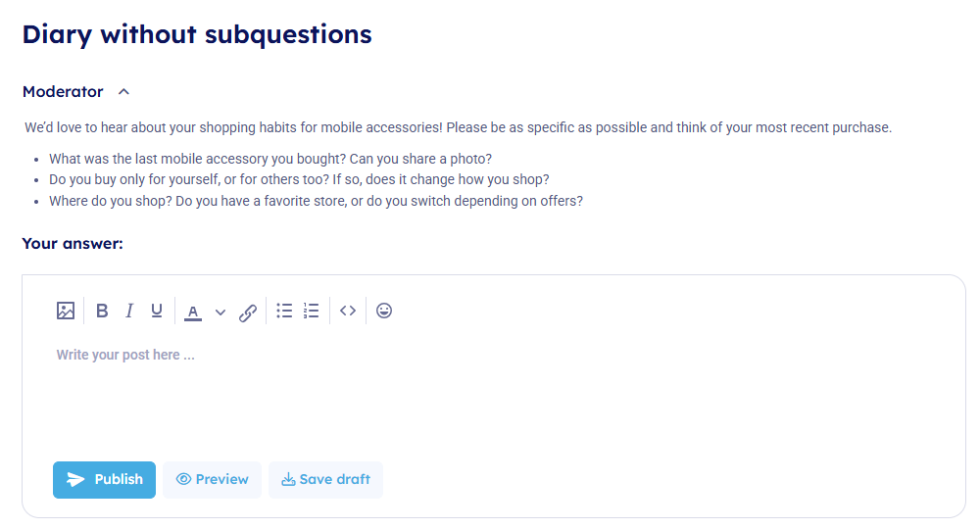This screenshot has width=980, height=529.
Task: Open the text color dropdown arrow
Action: coord(220,313)
